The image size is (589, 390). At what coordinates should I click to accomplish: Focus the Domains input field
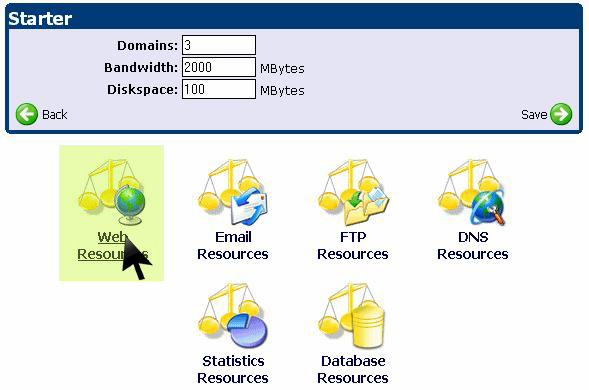(x=219, y=45)
